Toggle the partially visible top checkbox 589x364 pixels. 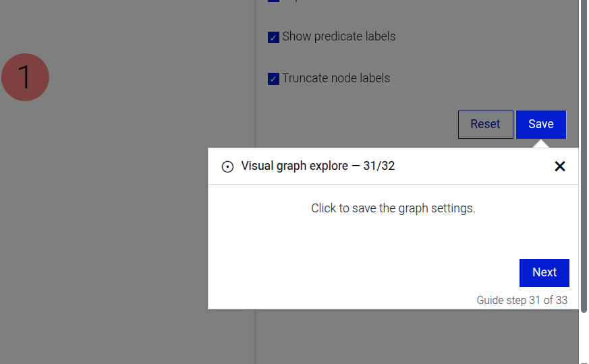[273, 1]
